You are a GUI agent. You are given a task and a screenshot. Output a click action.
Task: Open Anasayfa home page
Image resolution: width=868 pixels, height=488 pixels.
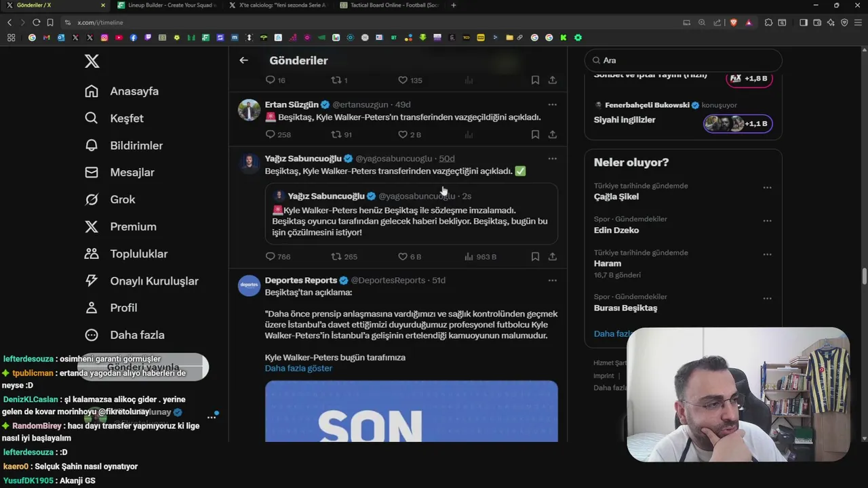[x=121, y=91]
